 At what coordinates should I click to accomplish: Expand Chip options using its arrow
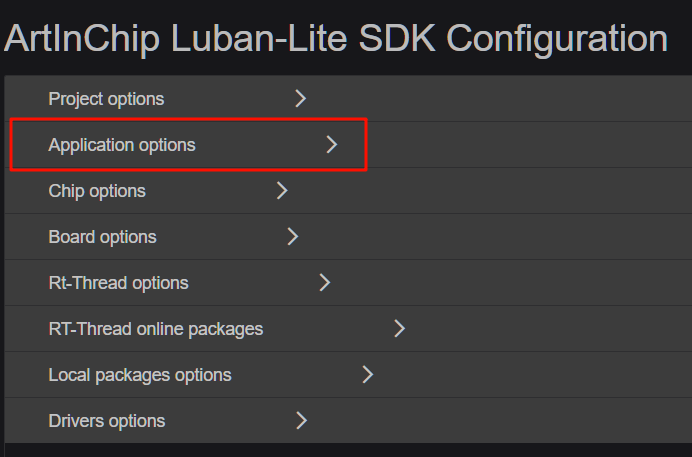pyautogui.click(x=282, y=191)
